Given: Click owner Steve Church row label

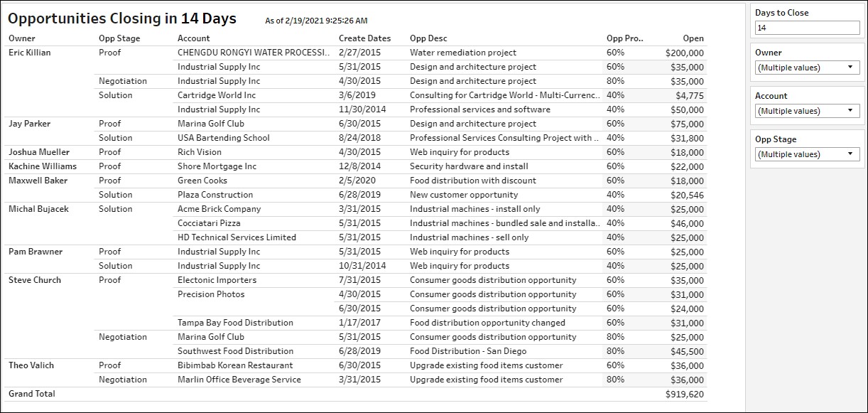Looking at the screenshot, I should click(x=35, y=280).
